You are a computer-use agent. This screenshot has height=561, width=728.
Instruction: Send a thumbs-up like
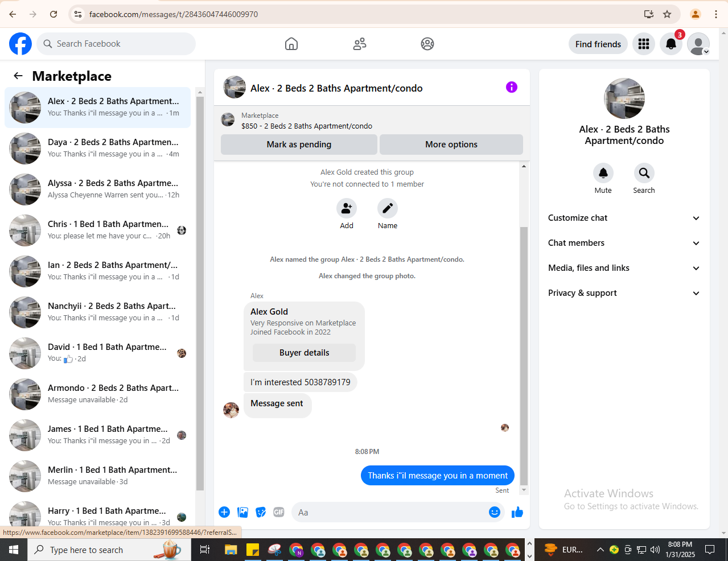click(x=517, y=512)
